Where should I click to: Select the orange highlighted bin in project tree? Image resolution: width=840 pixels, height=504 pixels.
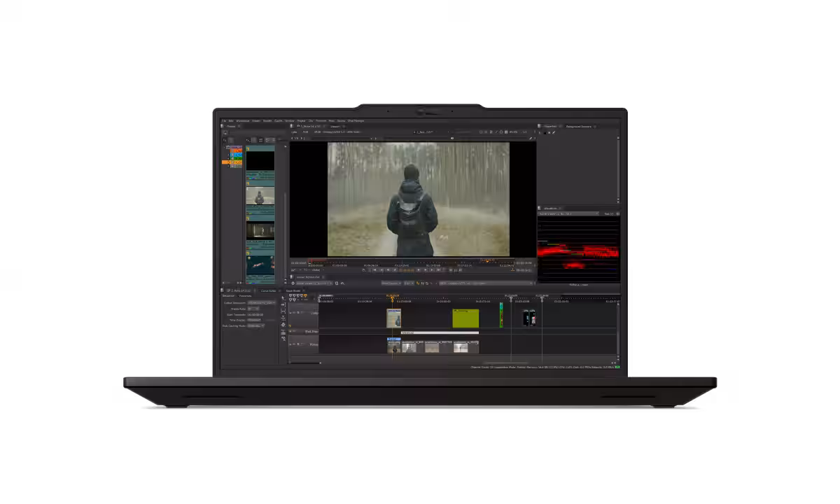click(x=232, y=162)
